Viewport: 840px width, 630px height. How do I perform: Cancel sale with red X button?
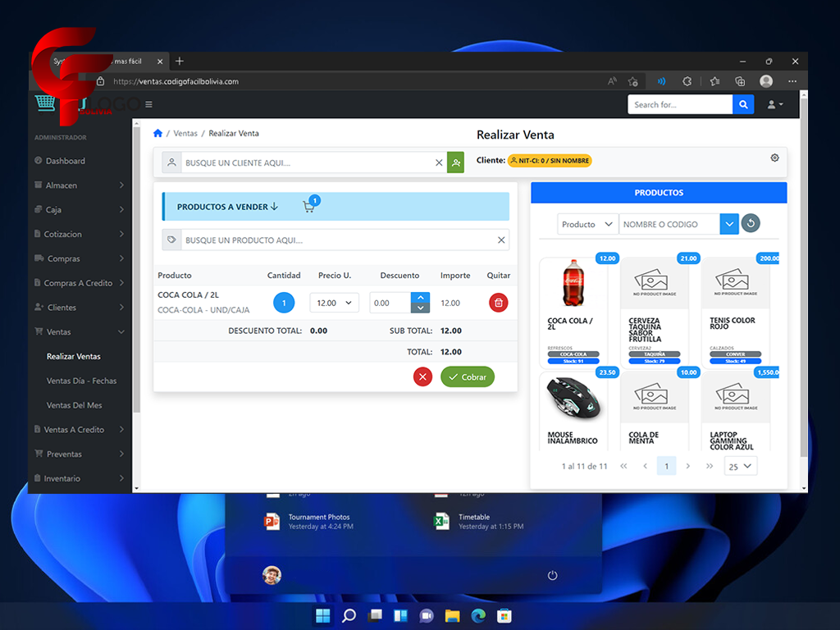click(422, 377)
